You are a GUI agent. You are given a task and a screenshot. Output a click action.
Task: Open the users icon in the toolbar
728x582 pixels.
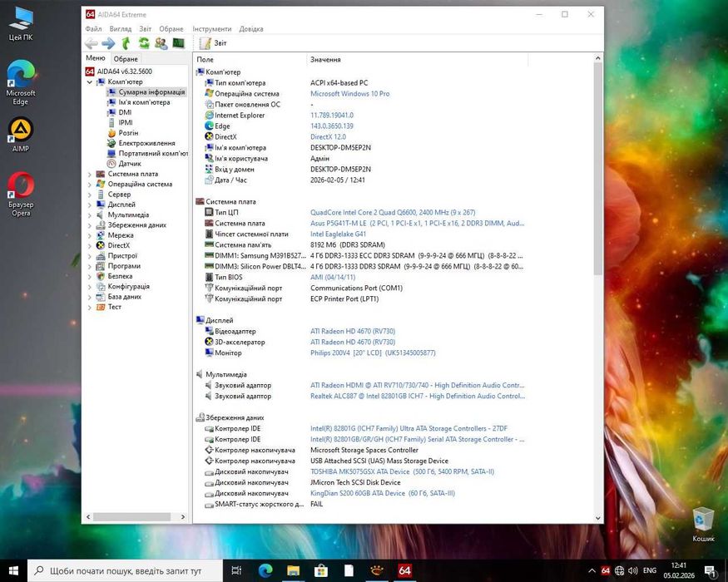click(x=161, y=43)
